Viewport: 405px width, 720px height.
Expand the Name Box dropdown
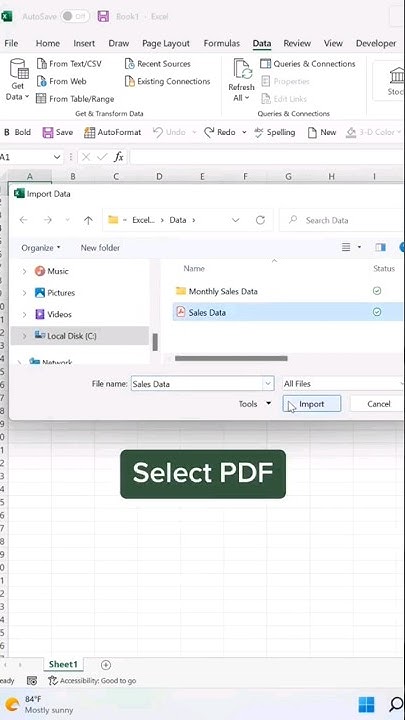point(57,157)
